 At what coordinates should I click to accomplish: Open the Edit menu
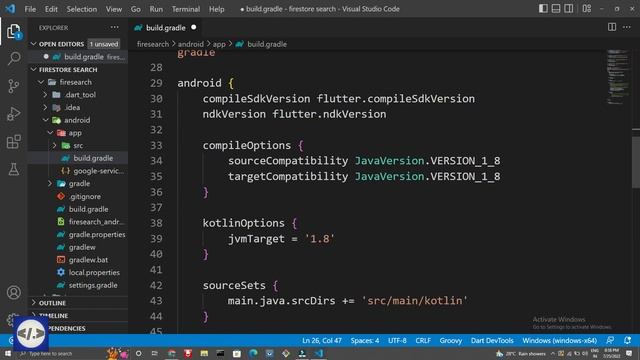coord(51,9)
